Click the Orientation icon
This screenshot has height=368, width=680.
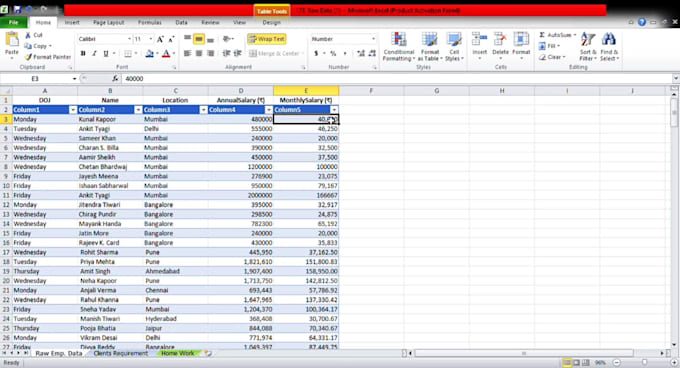coord(227,39)
